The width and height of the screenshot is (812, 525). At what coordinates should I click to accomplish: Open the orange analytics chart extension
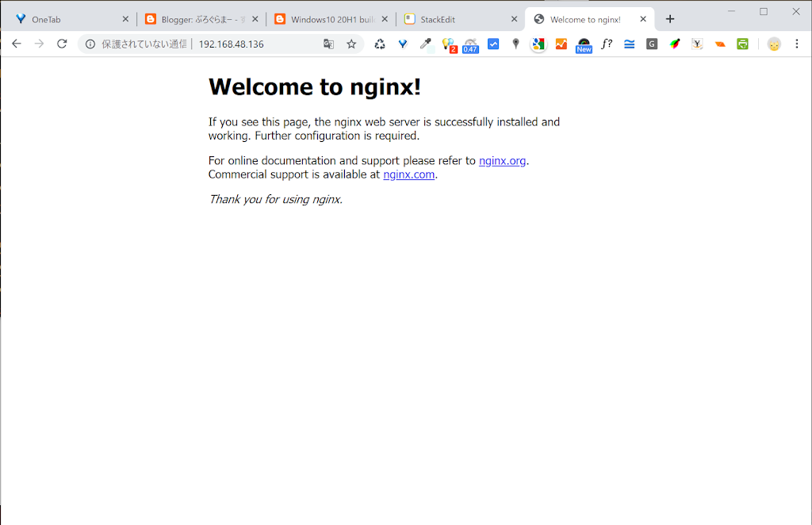click(561, 44)
